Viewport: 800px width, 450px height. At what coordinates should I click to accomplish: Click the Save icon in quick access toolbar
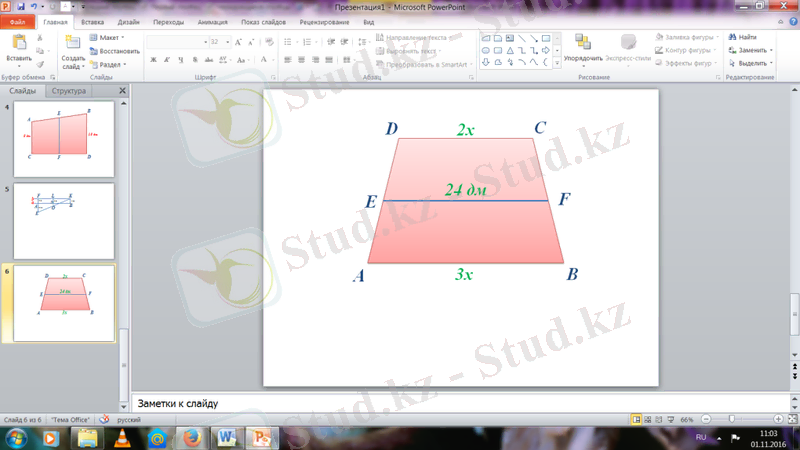pos(21,6)
